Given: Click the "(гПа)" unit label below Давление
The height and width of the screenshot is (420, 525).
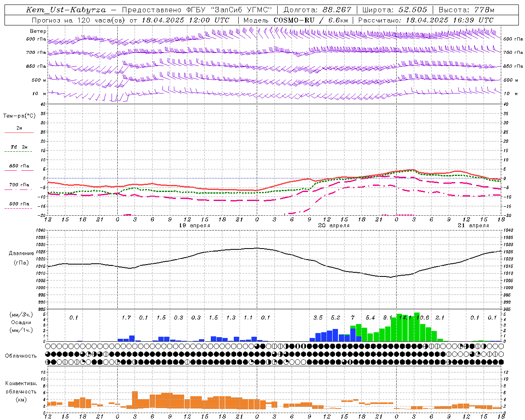Looking at the screenshot, I should [21, 263].
